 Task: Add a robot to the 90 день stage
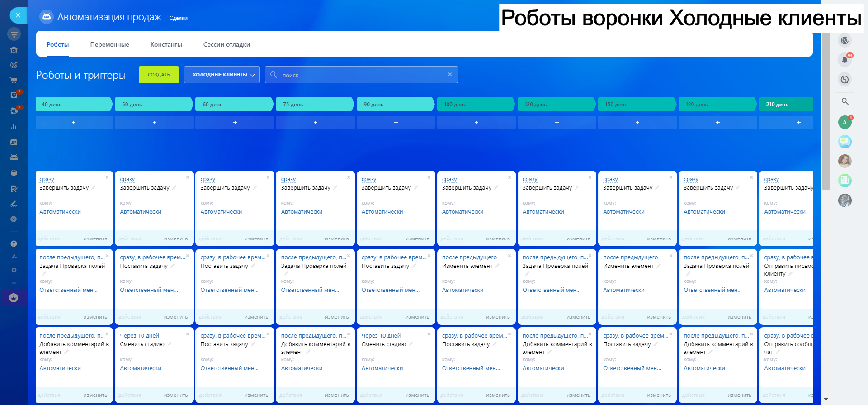point(396,123)
